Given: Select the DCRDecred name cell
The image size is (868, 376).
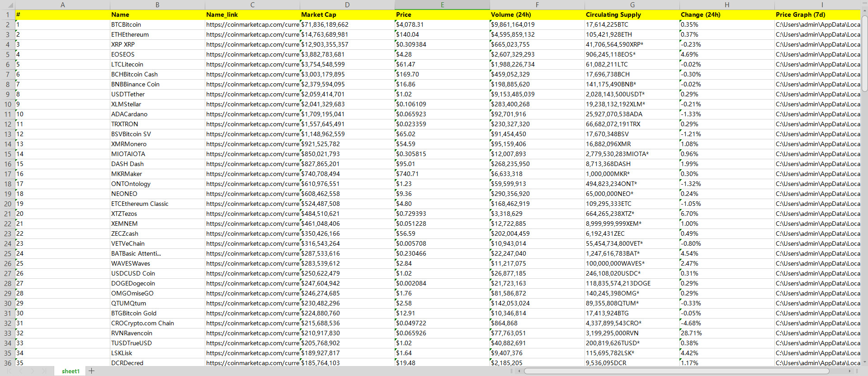Looking at the screenshot, I should [x=157, y=362].
